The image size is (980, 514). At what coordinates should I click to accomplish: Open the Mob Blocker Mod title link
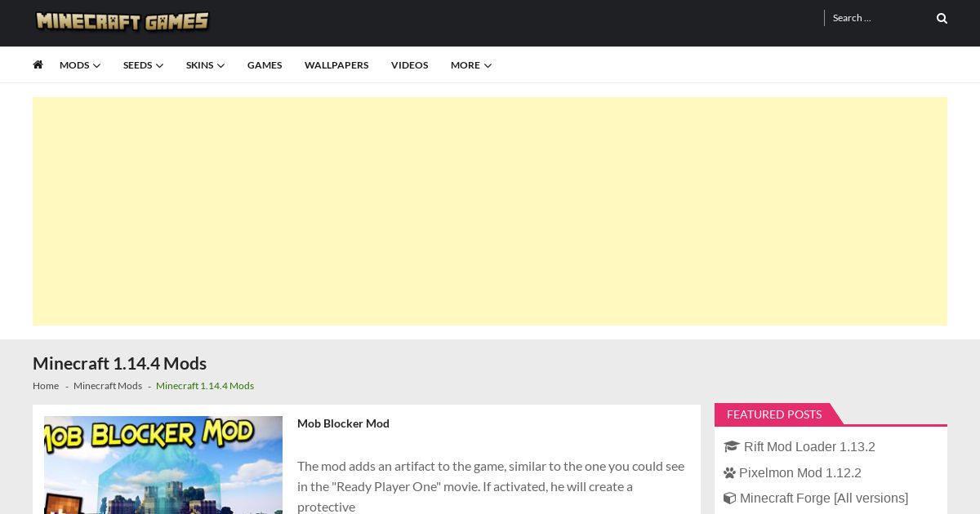click(x=343, y=423)
